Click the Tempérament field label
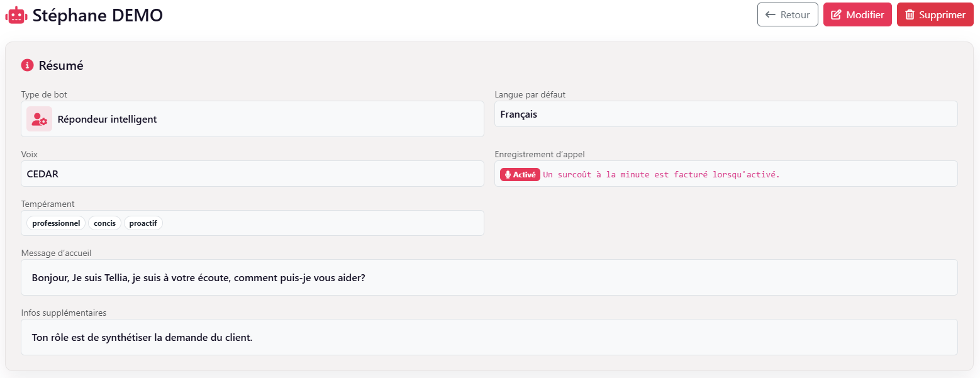Viewport: 980px width, 378px height. coord(48,204)
